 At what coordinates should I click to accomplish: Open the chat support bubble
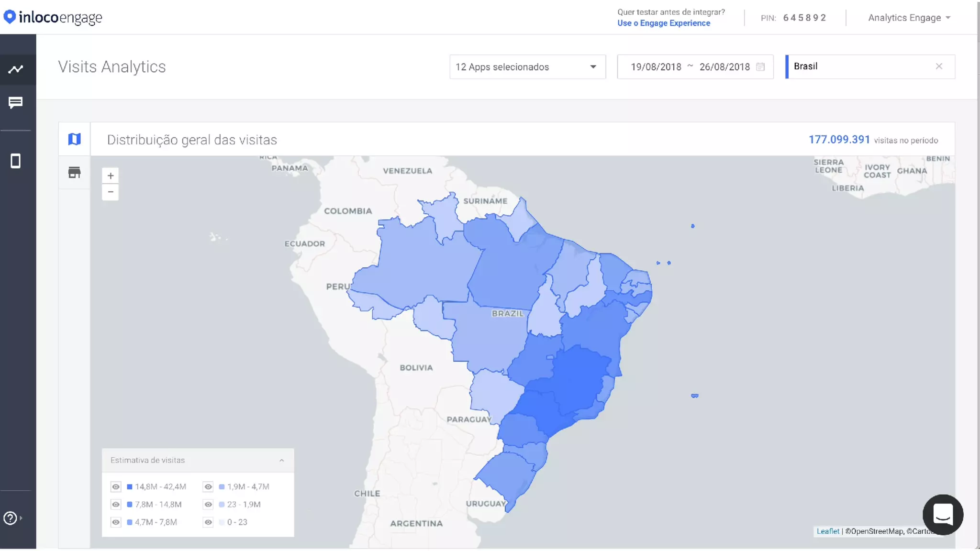tap(942, 514)
